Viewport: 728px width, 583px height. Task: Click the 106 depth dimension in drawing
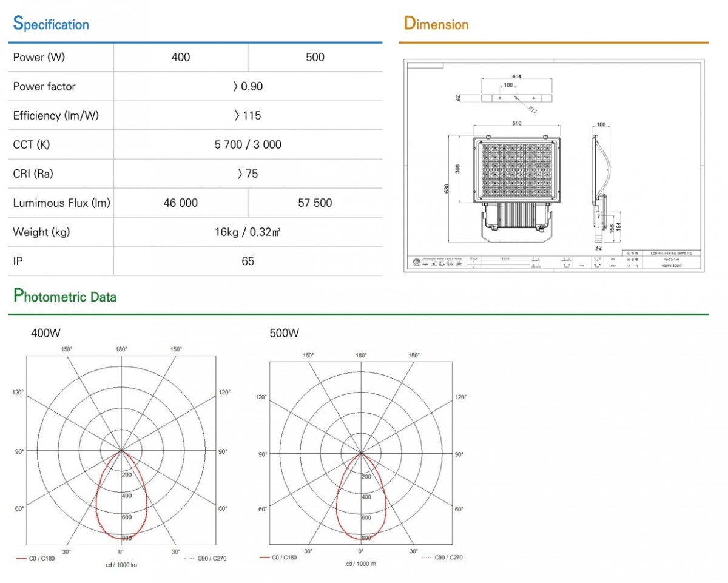point(601,124)
